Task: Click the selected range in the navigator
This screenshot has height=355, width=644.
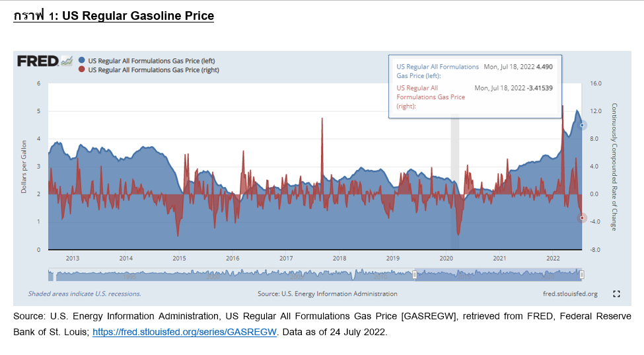Action: coord(498,274)
